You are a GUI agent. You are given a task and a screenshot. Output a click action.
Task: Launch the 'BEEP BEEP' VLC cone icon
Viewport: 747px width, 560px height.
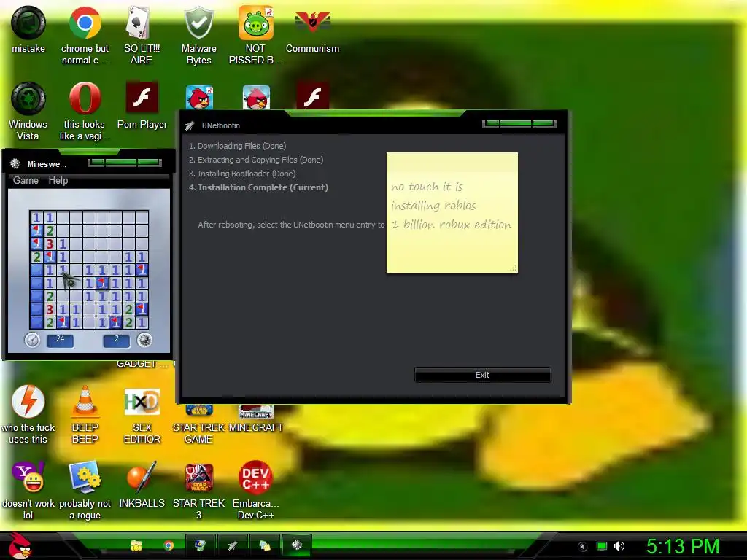(85, 401)
